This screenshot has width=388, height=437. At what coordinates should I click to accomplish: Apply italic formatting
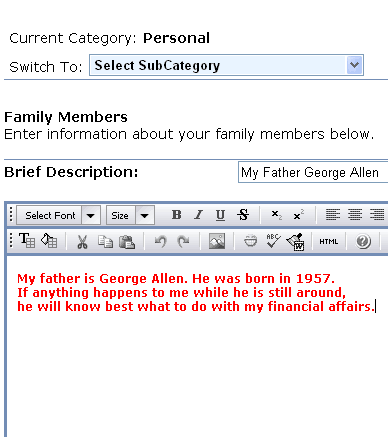tap(199, 215)
